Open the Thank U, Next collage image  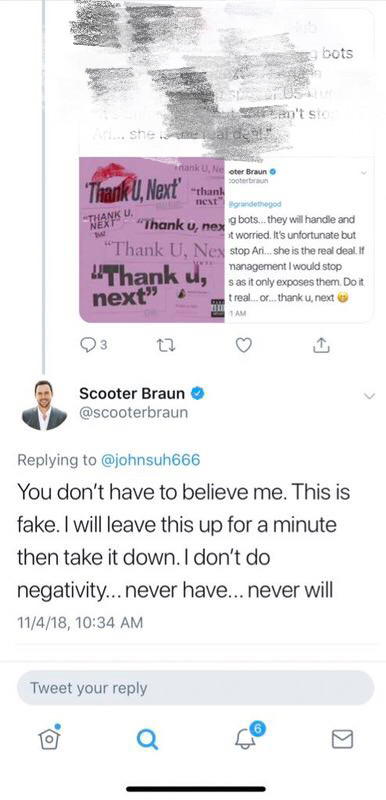(152, 240)
